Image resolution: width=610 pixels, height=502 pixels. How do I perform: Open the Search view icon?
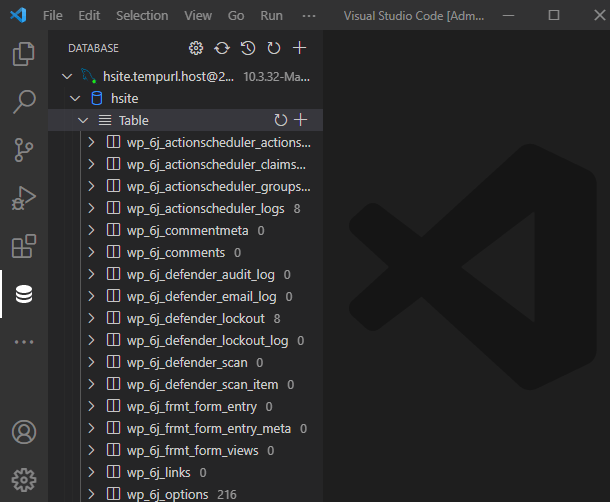24,102
